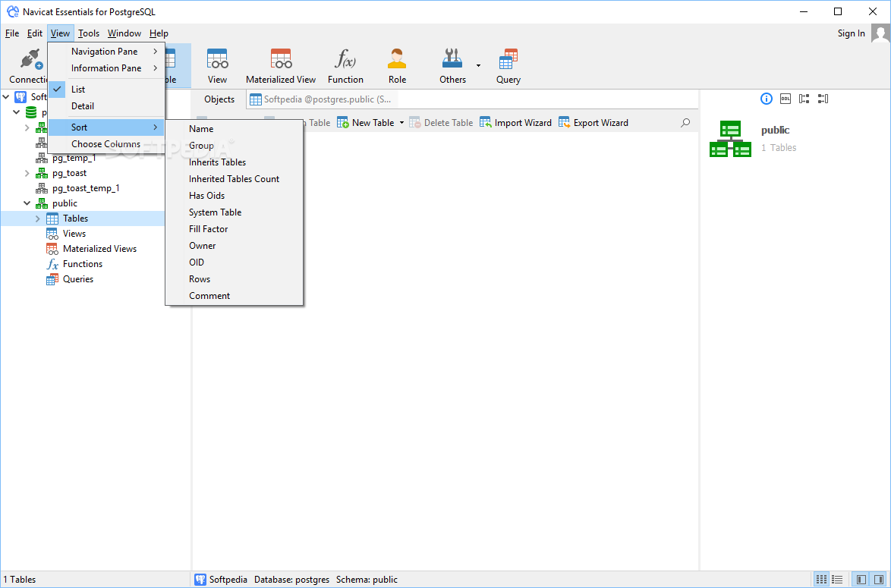Sort by System Table
The width and height of the screenshot is (891, 588).
[234, 212]
